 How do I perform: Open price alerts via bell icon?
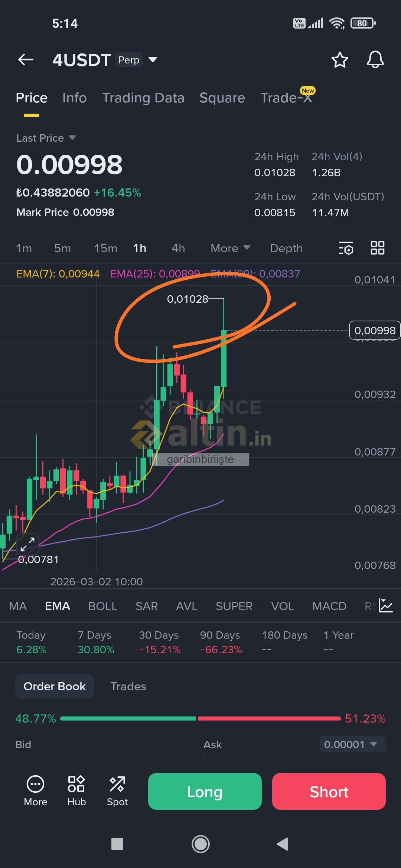click(375, 59)
